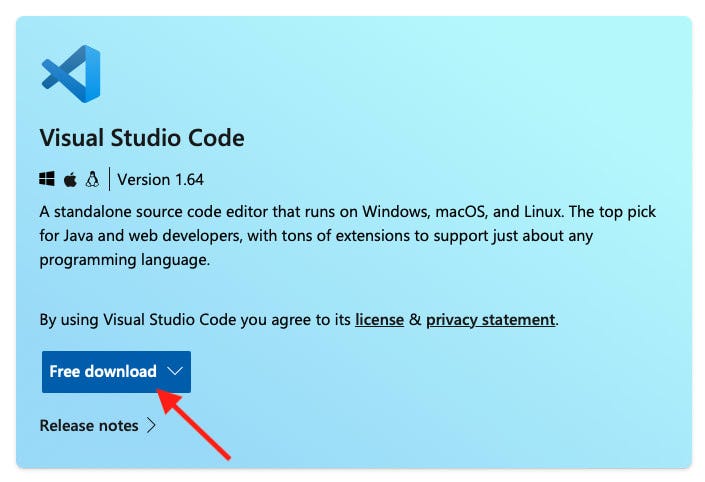
Task: Expand the Free download dropdown chevron
Action: point(175,371)
